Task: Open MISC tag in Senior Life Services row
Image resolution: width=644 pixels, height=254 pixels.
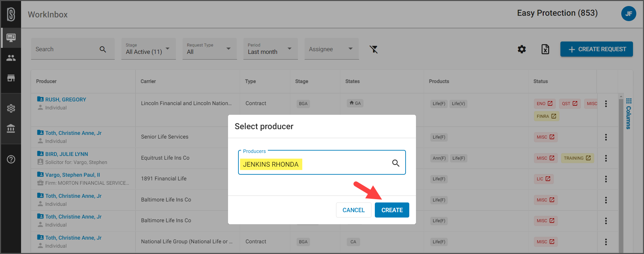Action: [x=546, y=137]
